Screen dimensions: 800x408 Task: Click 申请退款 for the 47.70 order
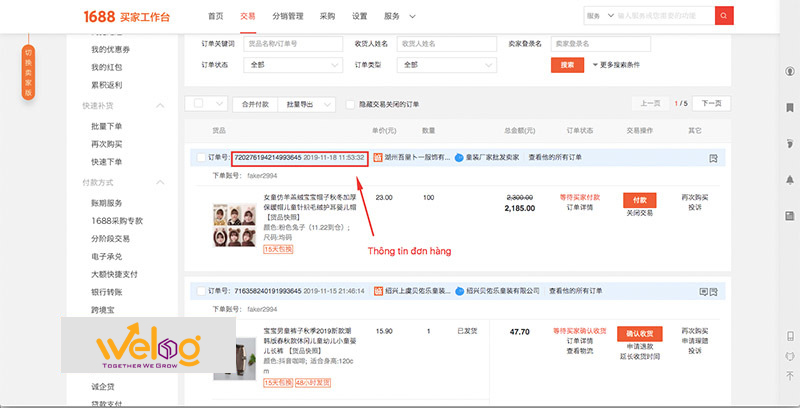(x=640, y=346)
